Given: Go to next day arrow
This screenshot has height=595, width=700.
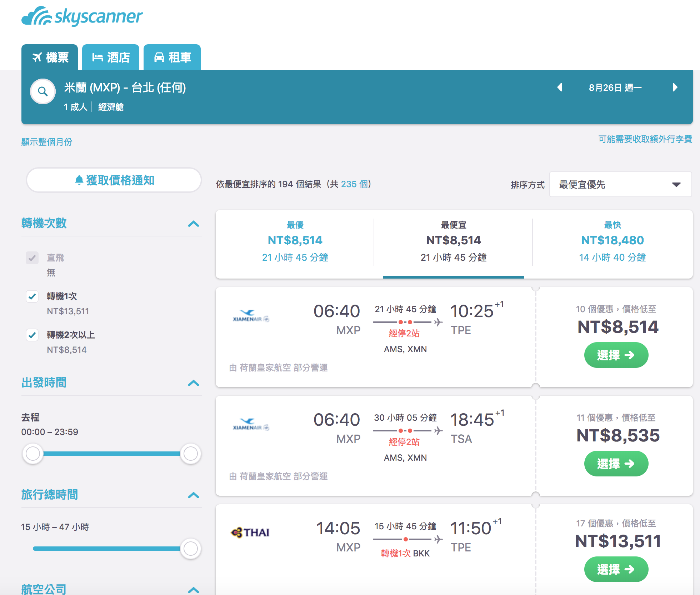Looking at the screenshot, I should [675, 87].
